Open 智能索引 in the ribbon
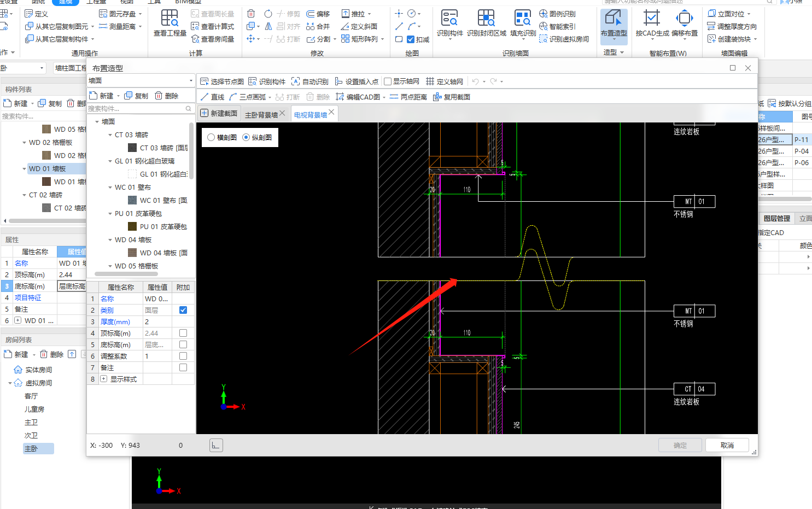The height and width of the screenshot is (509, 812). click(557, 26)
